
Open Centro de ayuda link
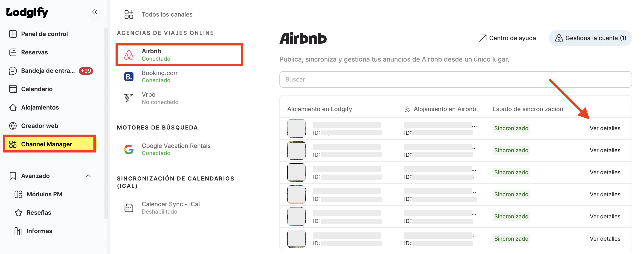508,38
